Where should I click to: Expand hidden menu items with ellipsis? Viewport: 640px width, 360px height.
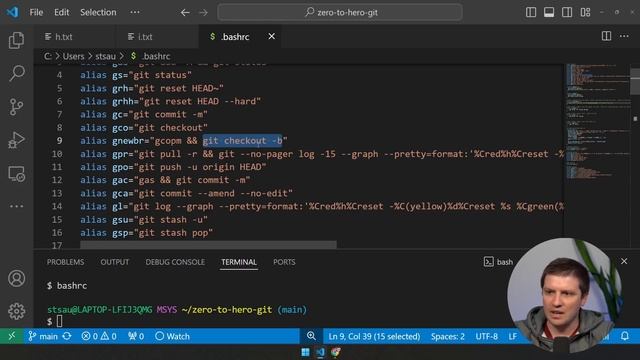135,12
